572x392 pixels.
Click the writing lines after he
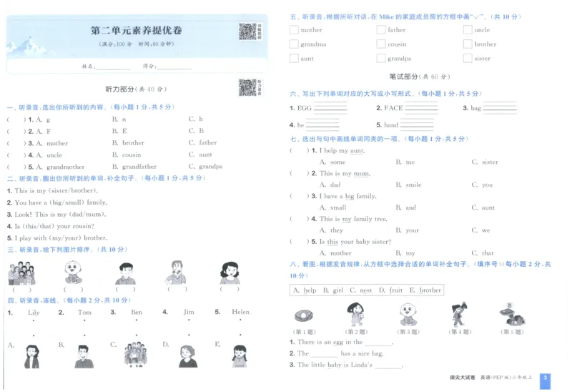pyautogui.click(x=322, y=124)
